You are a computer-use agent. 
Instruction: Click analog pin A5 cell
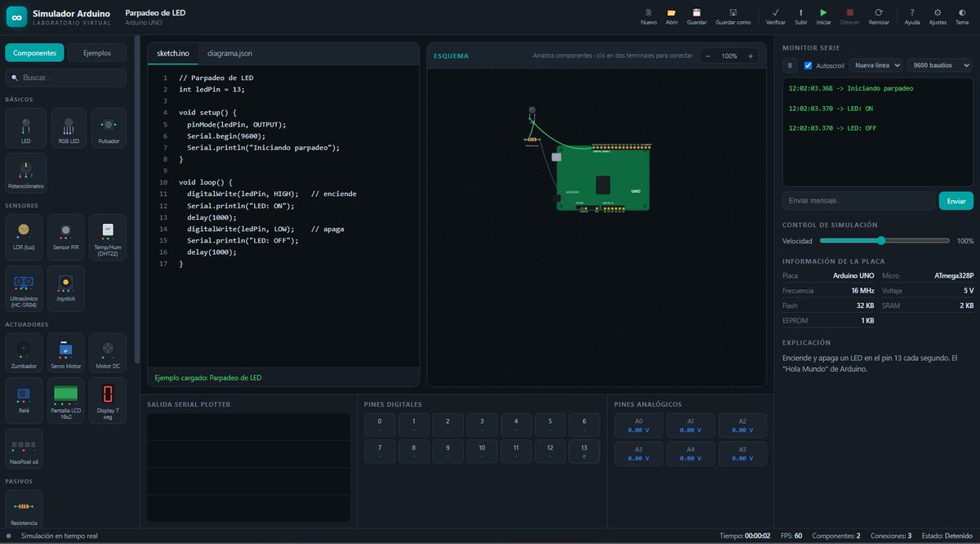point(742,453)
